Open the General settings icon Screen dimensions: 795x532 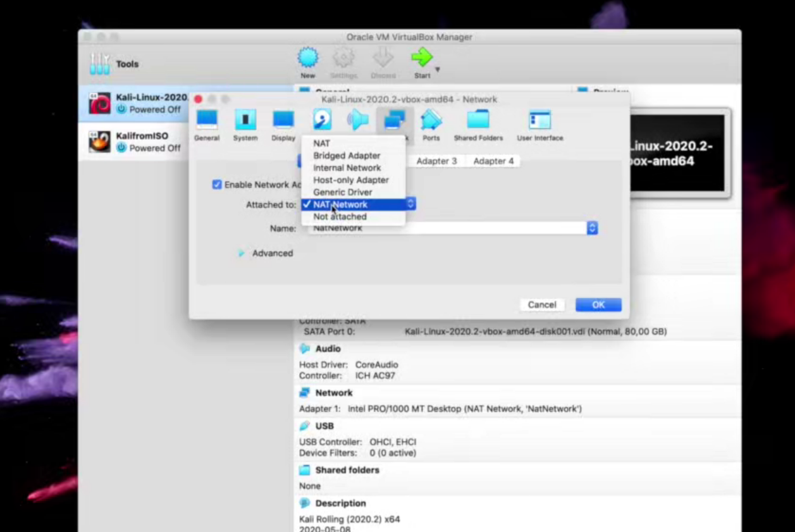coord(207,120)
